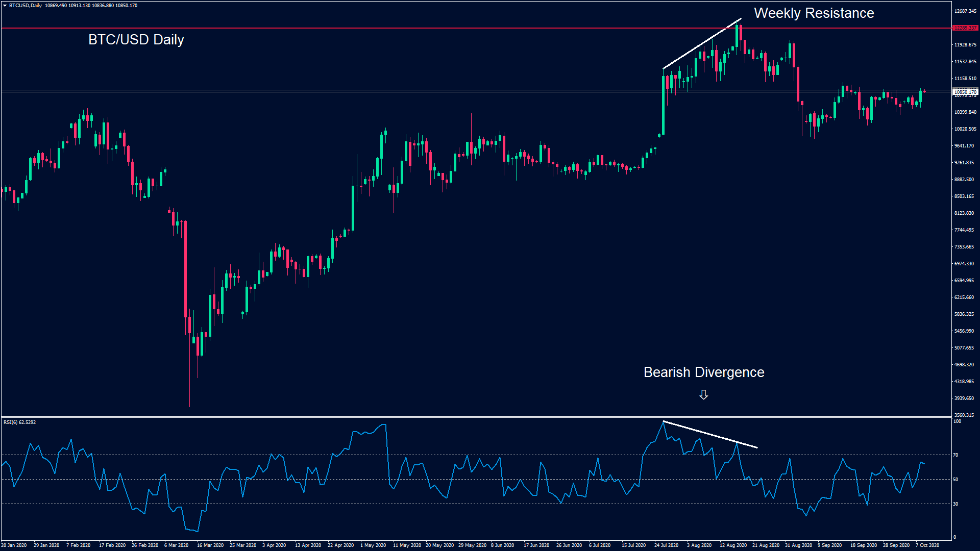Image resolution: width=980 pixels, height=551 pixels.
Task: Select the 'Weekly Resistance' text label
Action: [814, 13]
